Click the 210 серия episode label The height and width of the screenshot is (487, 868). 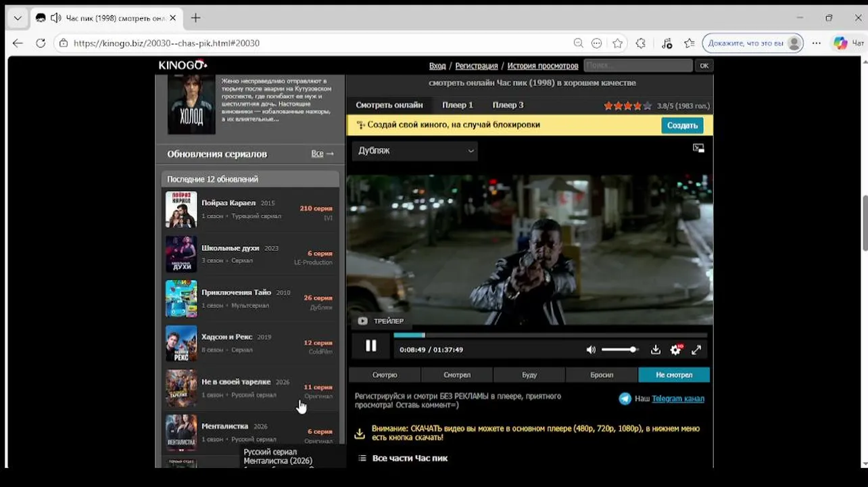(x=316, y=208)
